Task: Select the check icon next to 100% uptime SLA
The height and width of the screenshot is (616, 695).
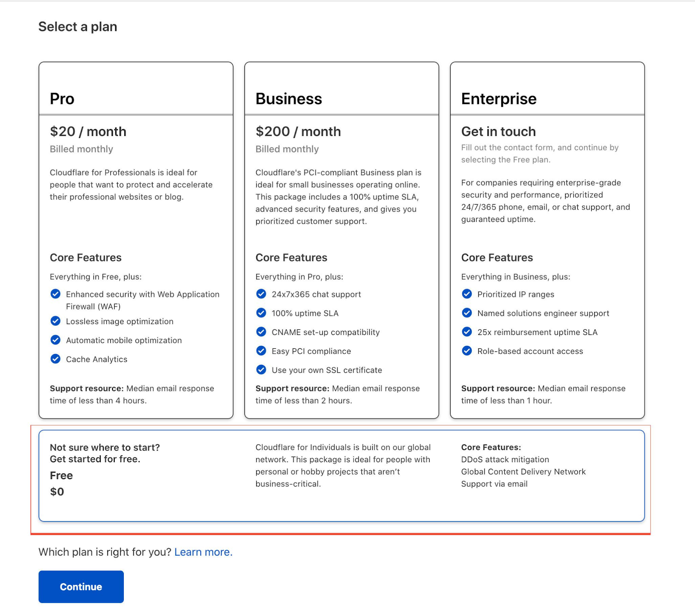Action: click(x=261, y=313)
